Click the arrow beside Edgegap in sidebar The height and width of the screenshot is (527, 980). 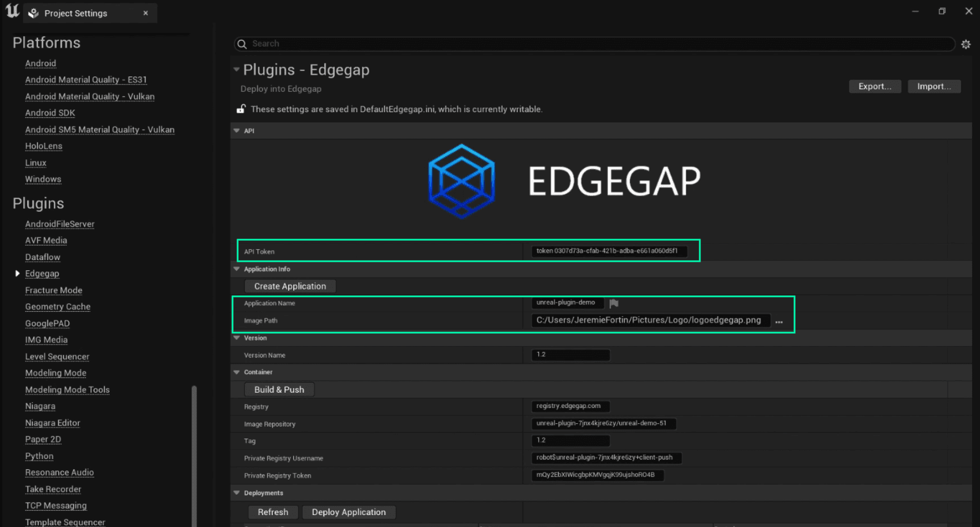click(x=17, y=274)
